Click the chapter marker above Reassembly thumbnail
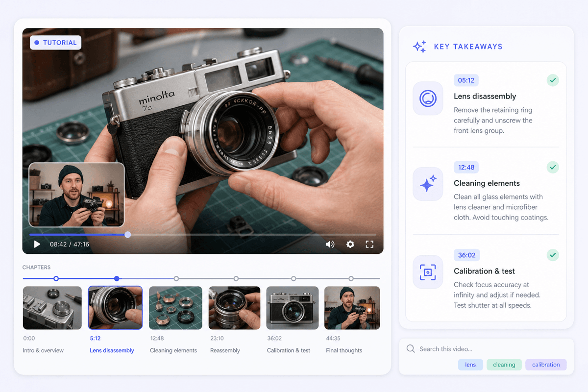This screenshot has width=588, height=392. (236, 278)
